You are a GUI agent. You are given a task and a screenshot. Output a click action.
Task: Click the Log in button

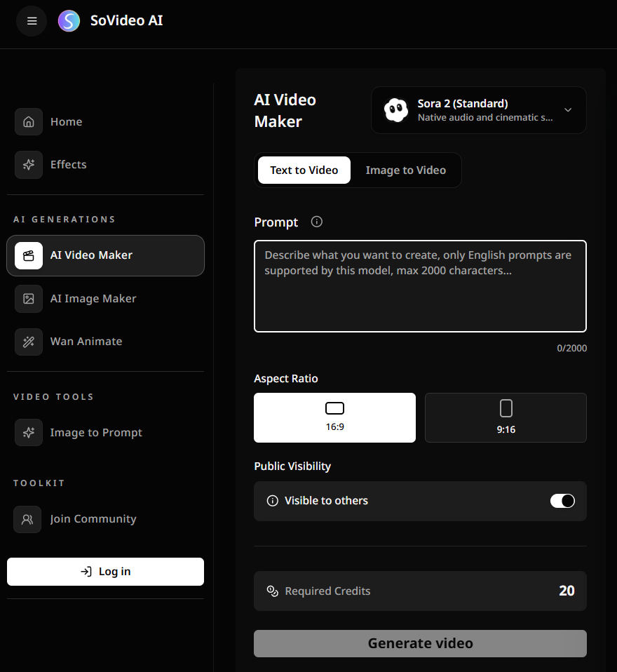click(105, 571)
